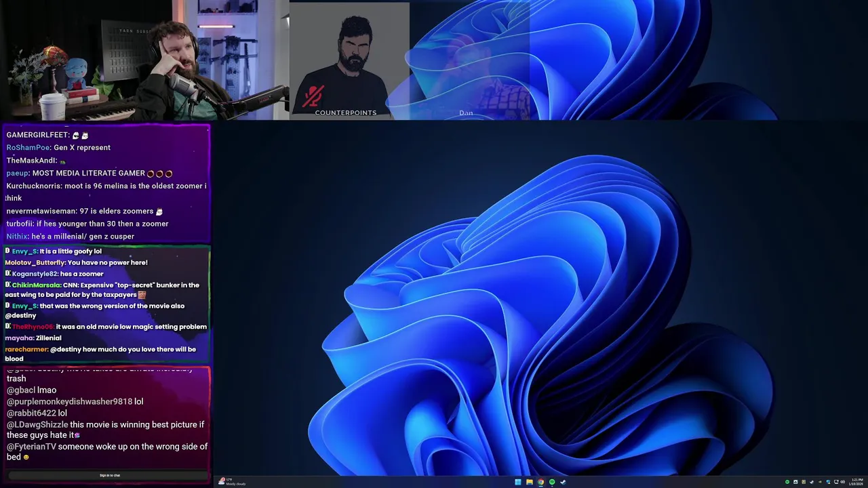
Task: Open the weather widget showing Mostly cloudy
Action: (x=233, y=482)
